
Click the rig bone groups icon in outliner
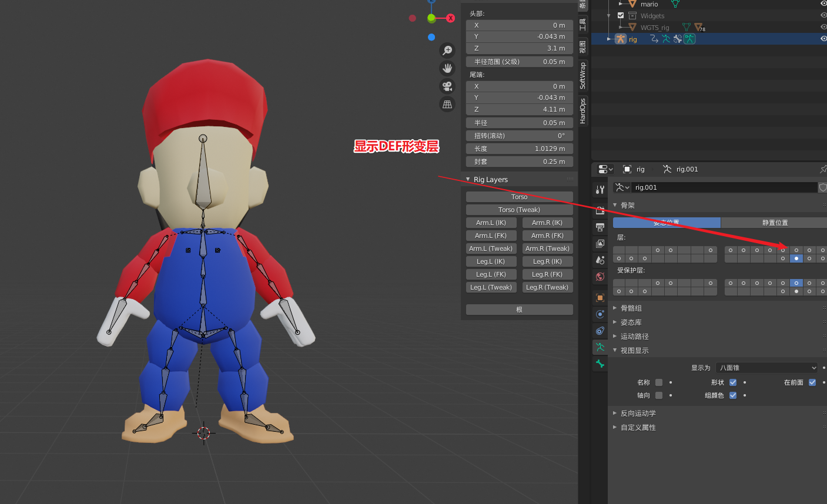[678, 39]
